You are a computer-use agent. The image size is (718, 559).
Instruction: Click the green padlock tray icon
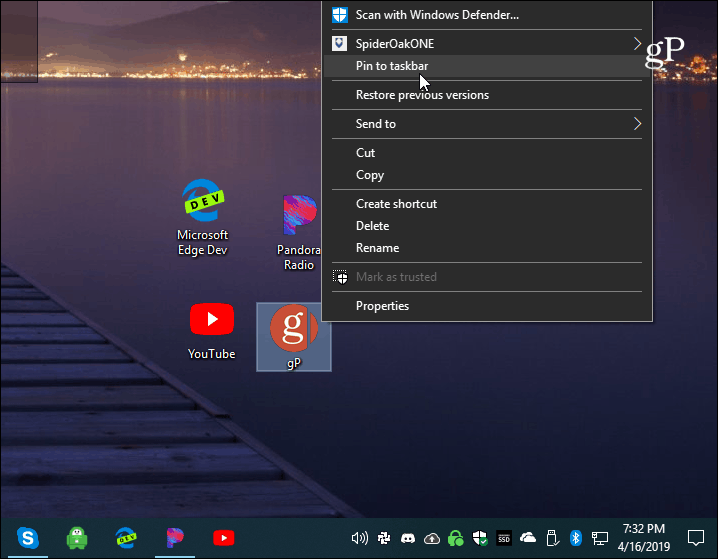(456, 538)
